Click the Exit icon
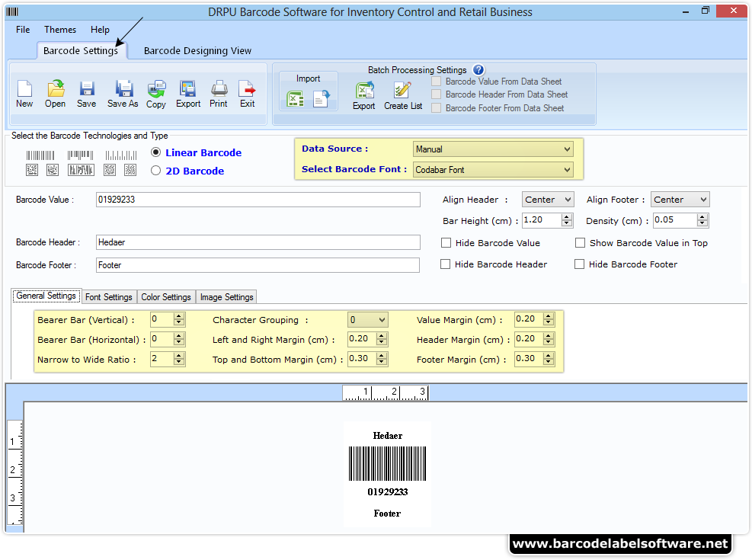This screenshot has height=560, width=752. point(247,89)
